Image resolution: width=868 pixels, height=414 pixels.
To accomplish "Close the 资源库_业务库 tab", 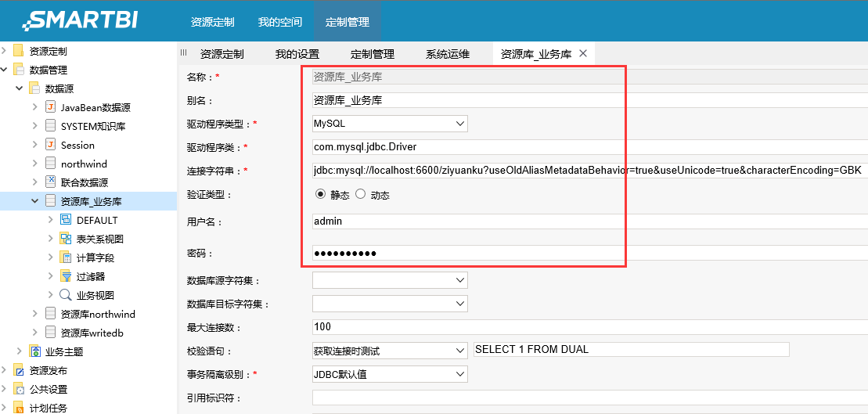I will point(582,53).
